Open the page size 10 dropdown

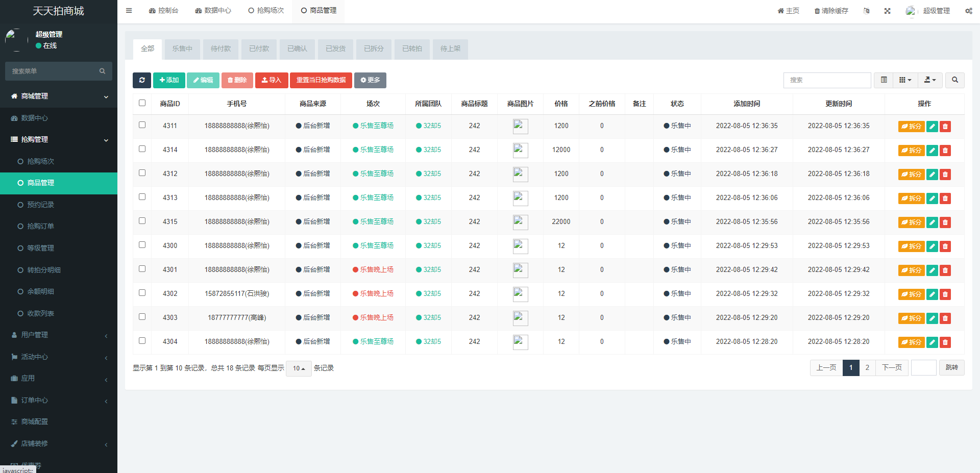299,368
